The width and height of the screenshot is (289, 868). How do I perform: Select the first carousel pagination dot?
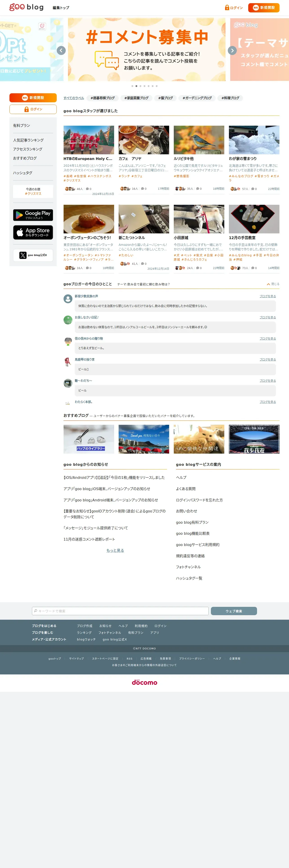point(132,86)
